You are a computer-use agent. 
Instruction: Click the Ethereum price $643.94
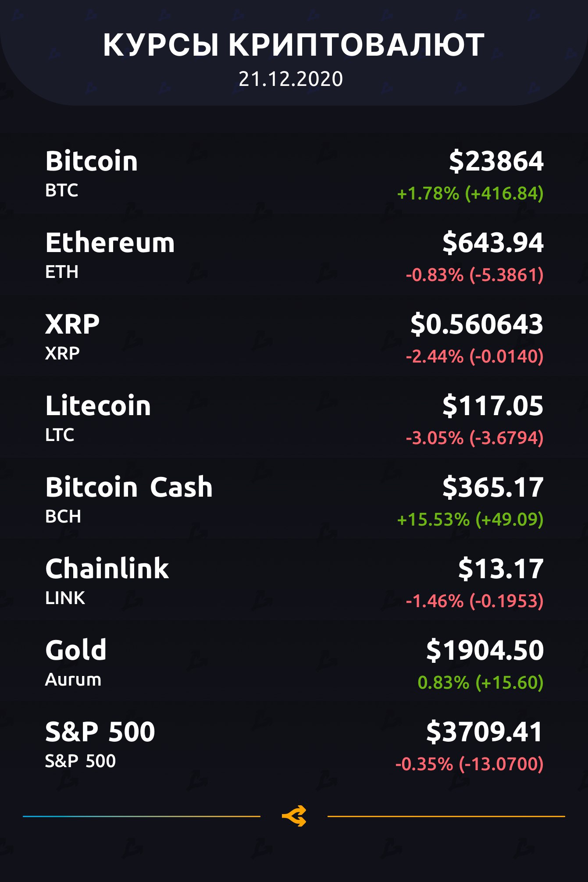coord(493,242)
